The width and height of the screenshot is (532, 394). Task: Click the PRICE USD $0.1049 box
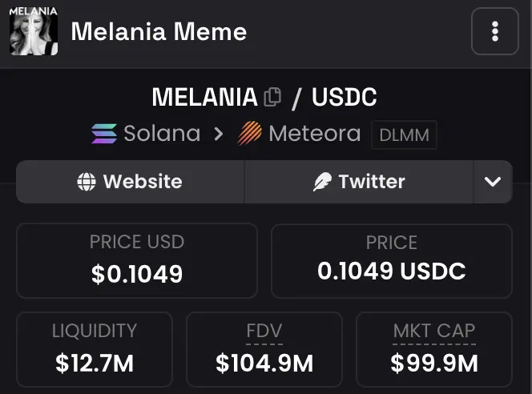click(x=137, y=260)
